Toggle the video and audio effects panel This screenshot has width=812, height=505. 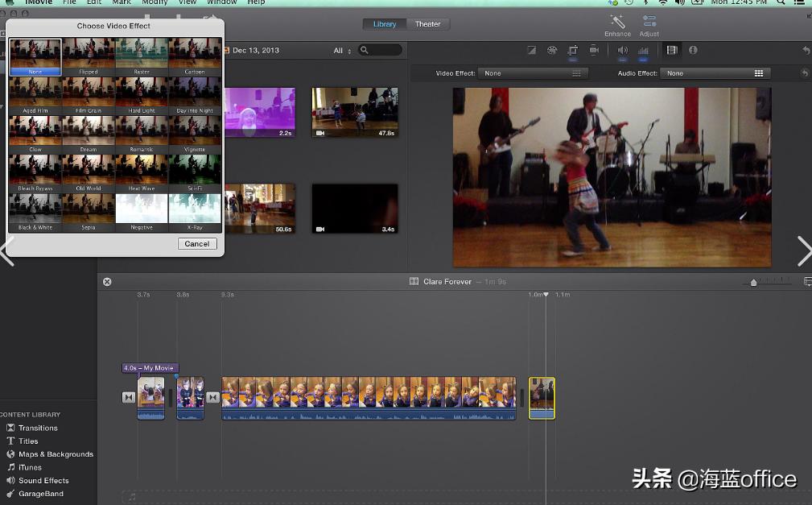click(672, 51)
